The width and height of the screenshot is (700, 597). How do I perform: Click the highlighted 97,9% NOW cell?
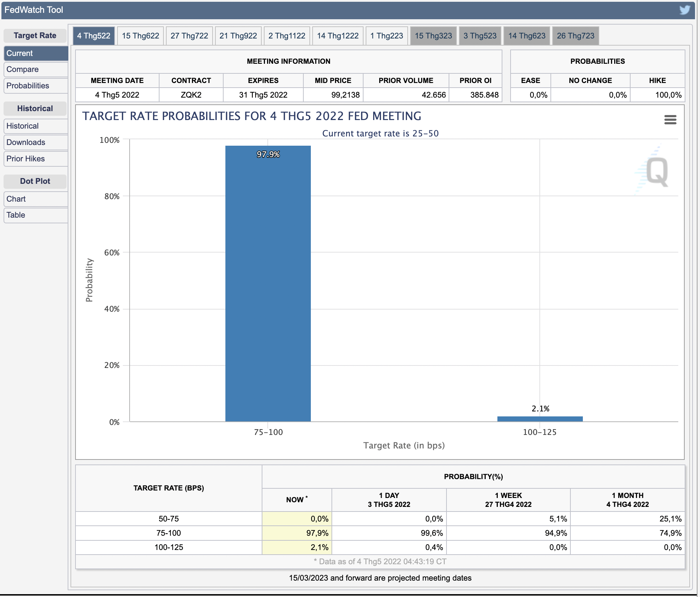pos(297,533)
